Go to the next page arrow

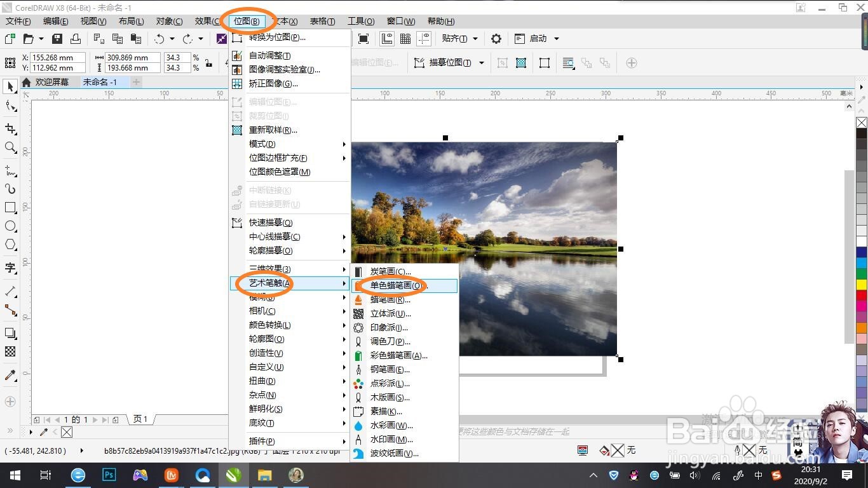(95, 420)
